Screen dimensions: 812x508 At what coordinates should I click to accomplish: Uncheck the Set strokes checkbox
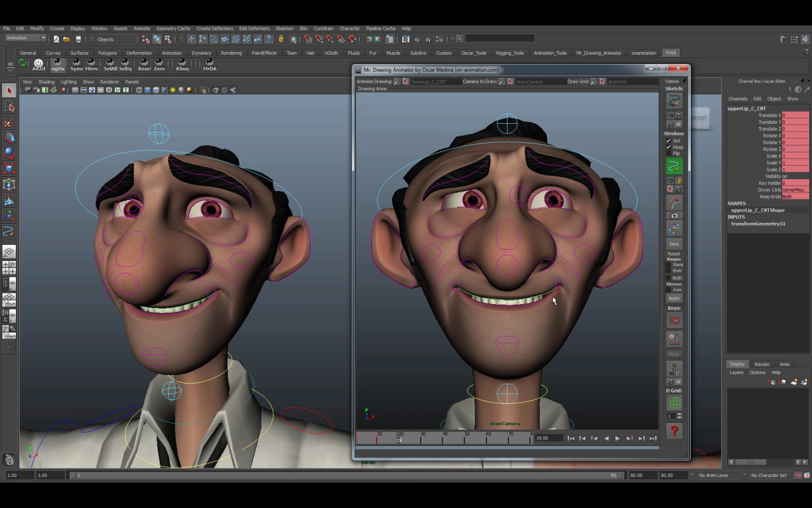coord(668,140)
